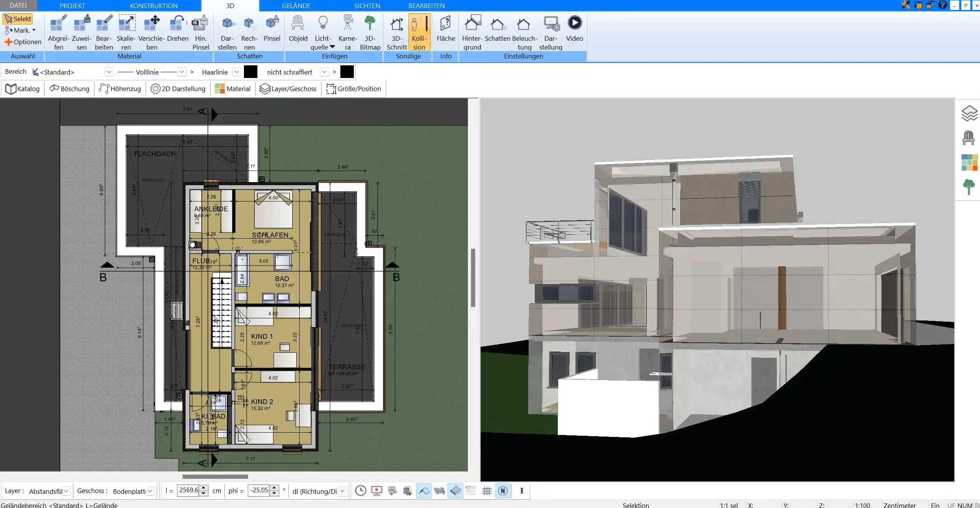Toggle the Selekt selection mode
980x508 pixels.
[18, 19]
